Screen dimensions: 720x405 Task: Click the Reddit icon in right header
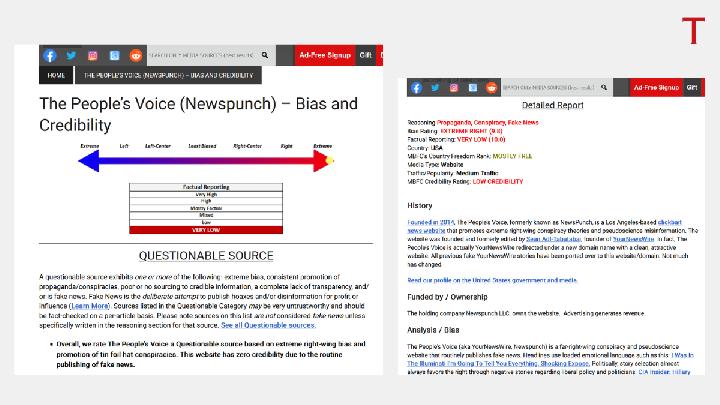click(491, 88)
